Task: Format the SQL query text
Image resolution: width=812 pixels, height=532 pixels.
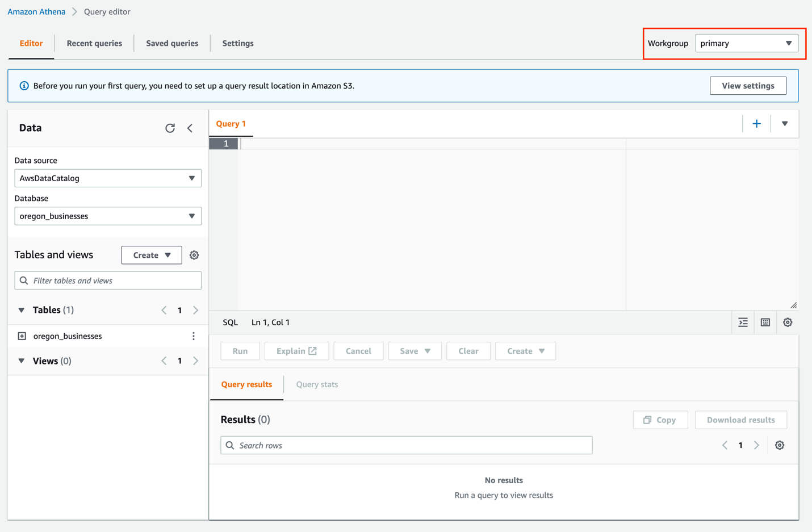Action: (x=743, y=322)
